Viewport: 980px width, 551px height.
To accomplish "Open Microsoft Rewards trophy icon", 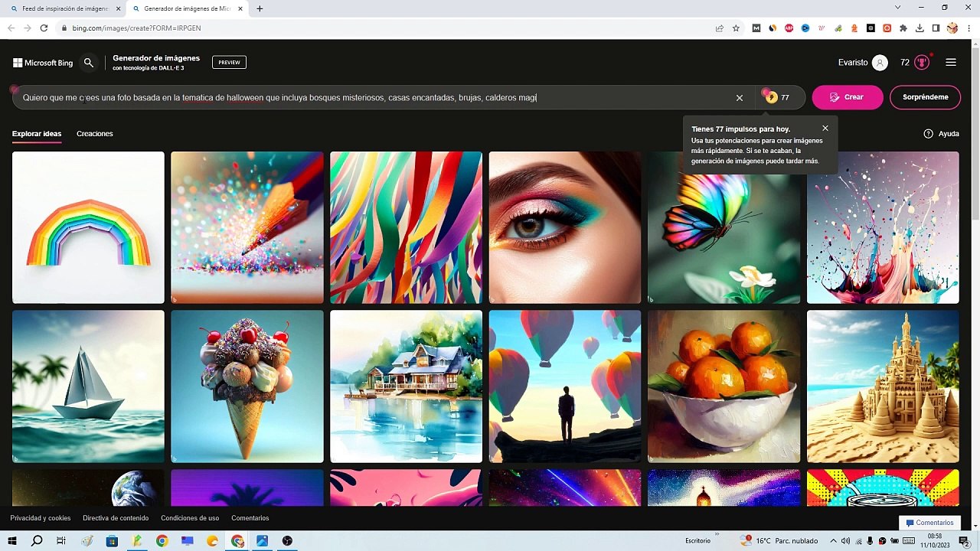I will click(x=922, y=63).
